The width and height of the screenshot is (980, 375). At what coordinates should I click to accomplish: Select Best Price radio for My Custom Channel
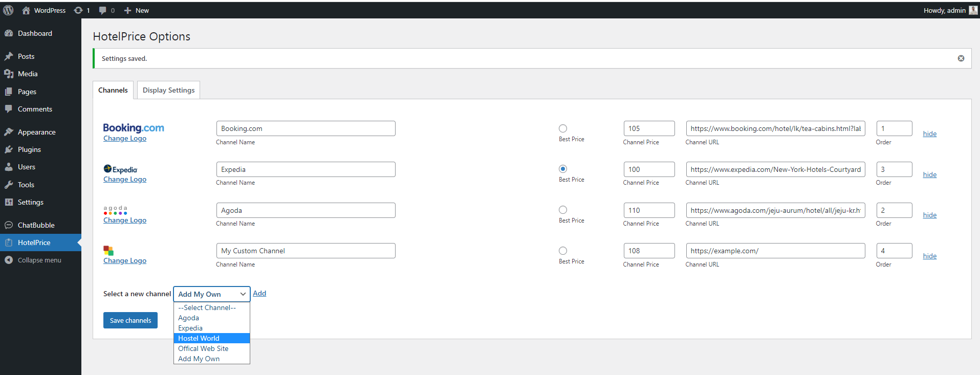[563, 251]
